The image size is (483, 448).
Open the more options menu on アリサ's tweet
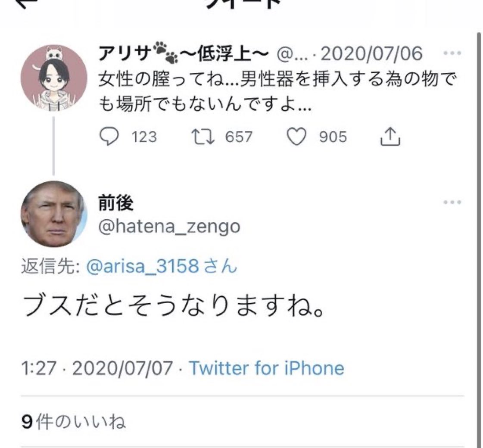tap(452, 54)
